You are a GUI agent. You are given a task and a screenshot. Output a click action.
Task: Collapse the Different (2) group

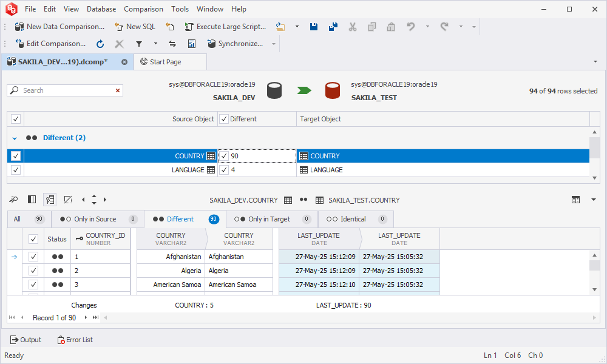point(15,138)
